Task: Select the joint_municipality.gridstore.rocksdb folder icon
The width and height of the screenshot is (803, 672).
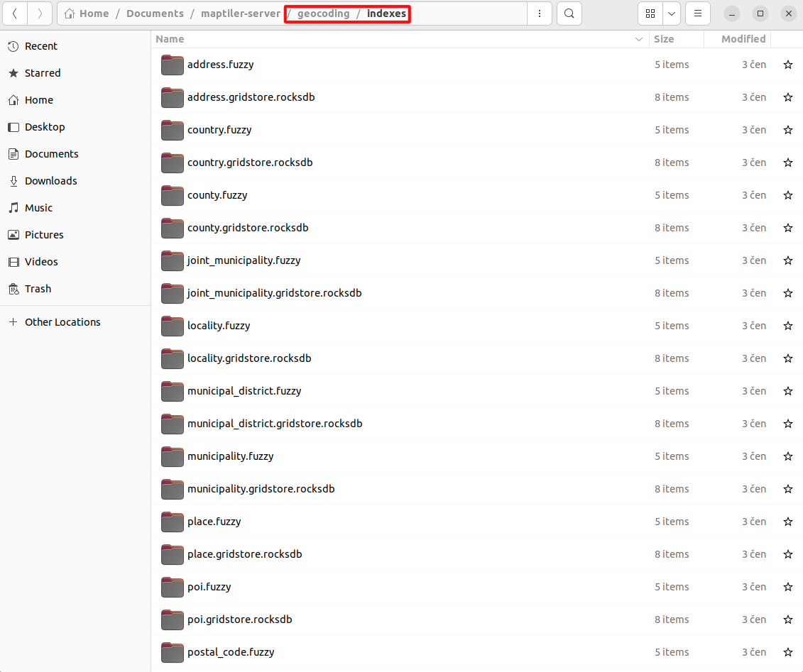Action: point(172,293)
